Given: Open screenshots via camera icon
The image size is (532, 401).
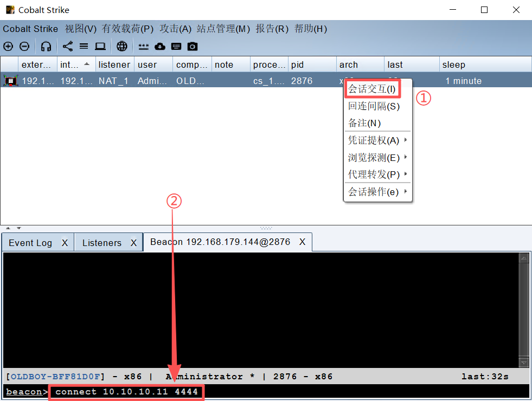Looking at the screenshot, I should [193, 46].
